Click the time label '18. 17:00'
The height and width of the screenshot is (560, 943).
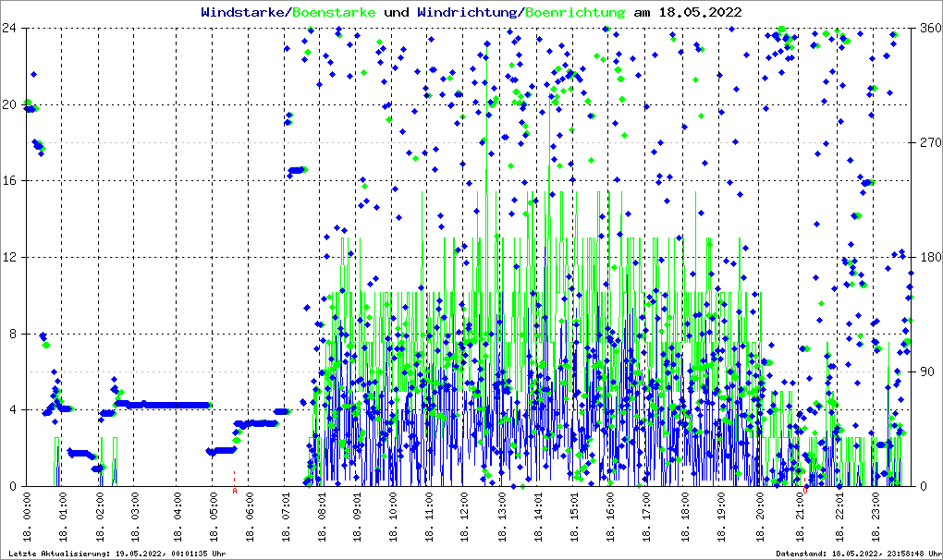coord(646,517)
